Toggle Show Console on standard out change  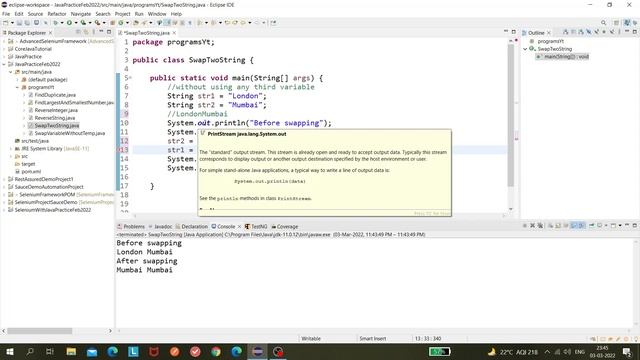pyautogui.click(x=574, y=225)
